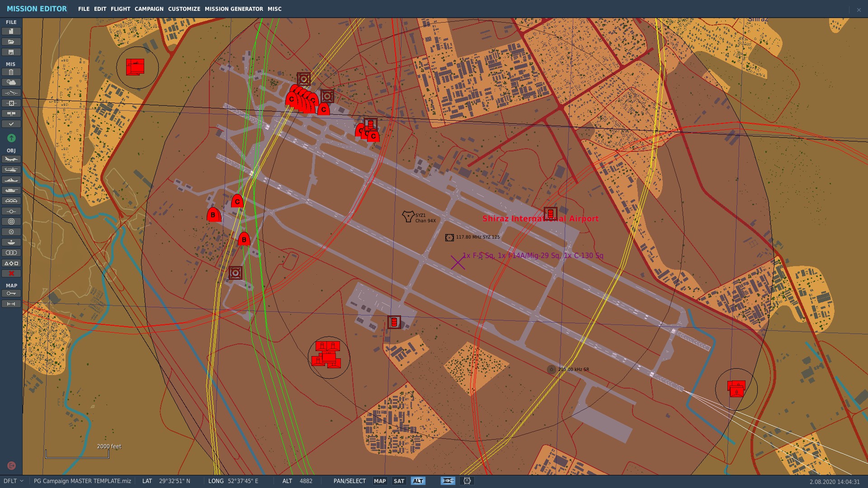This screenshot has height=488, width=868.
Task: Select the ground vehicle tank tool
Action: pos(11,190)
